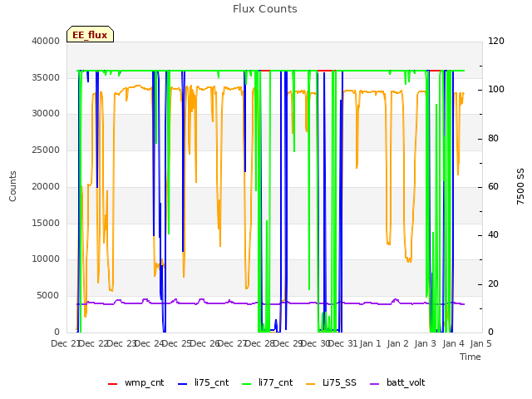Click the 35000 left axis tick label
Image resolution: width=532 pixels, height=399 pixels.
46,77
